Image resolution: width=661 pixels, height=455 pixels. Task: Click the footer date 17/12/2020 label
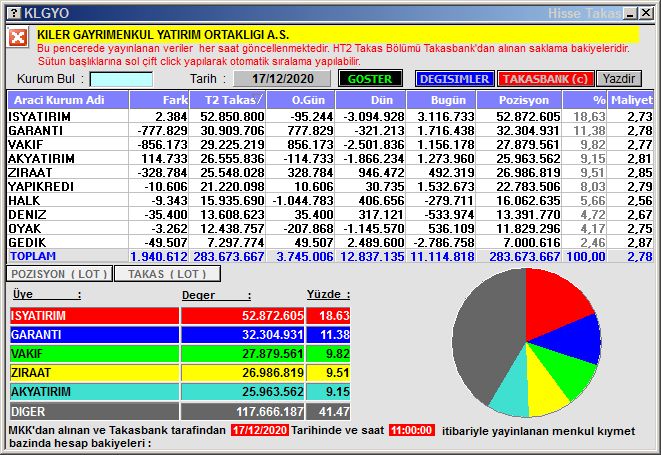(260, 430)
